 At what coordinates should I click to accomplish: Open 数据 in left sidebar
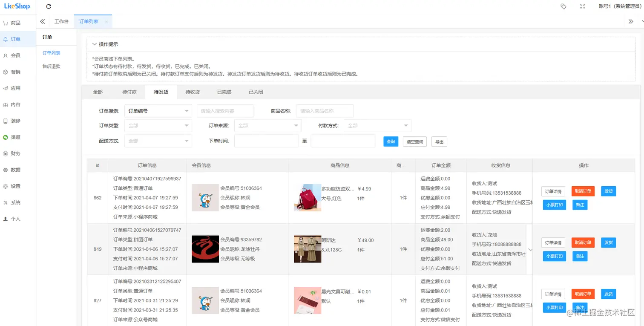[x=18, y=170]
